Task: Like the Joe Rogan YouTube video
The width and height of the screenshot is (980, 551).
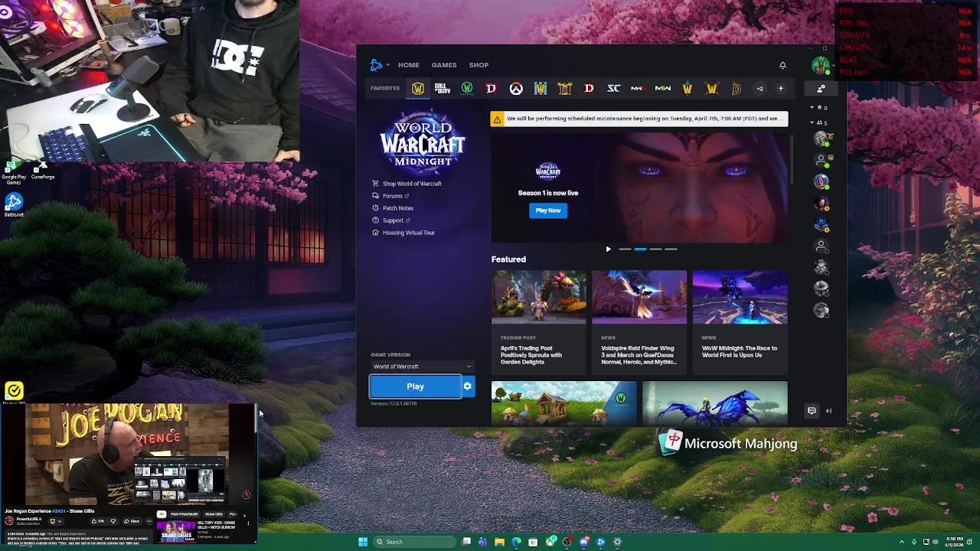Action: [97, 521]
